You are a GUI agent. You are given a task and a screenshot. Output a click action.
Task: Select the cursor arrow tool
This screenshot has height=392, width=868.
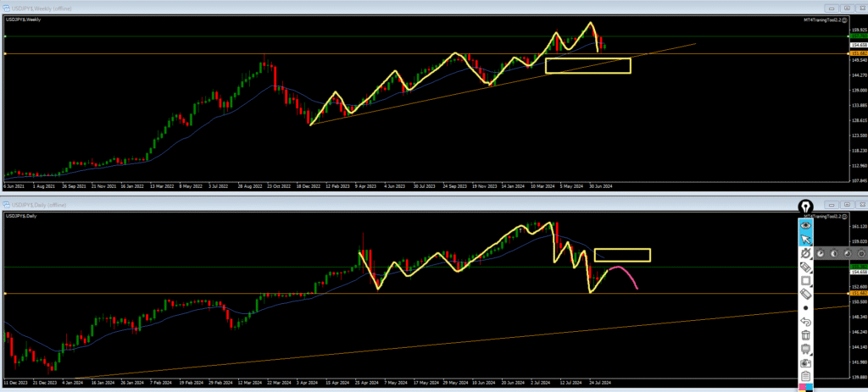click(805, 240)
